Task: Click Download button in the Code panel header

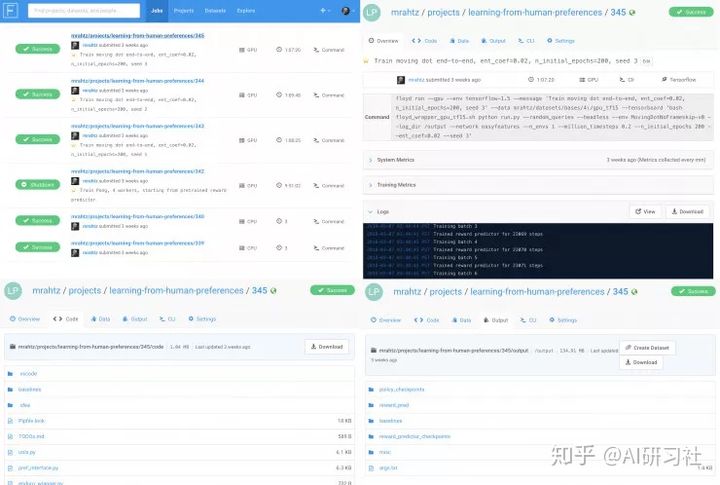Action: [326, 347]
